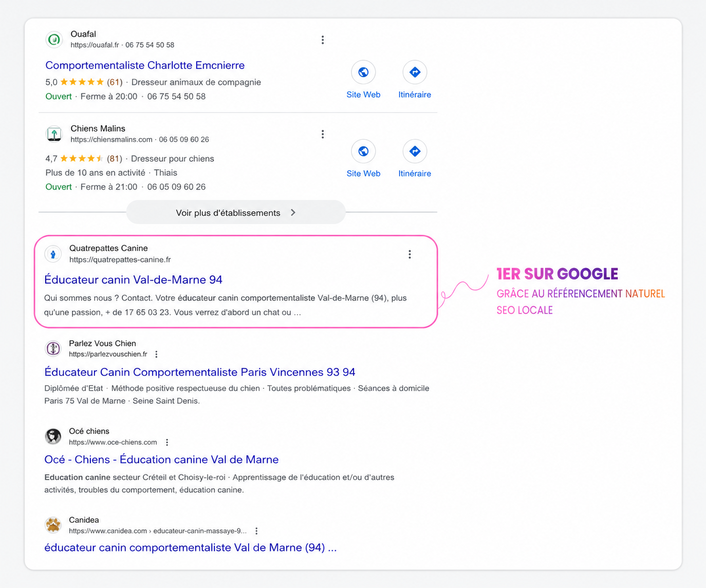This screenshot has height=588, width=706.
Task: Click the Ferme à 21:00 hours text
Action: click(109, 187)
